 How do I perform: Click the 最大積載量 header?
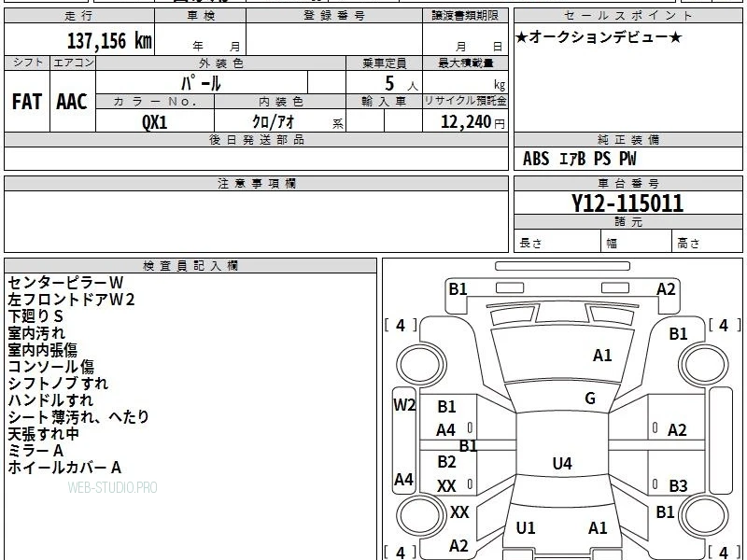[465, 63]
